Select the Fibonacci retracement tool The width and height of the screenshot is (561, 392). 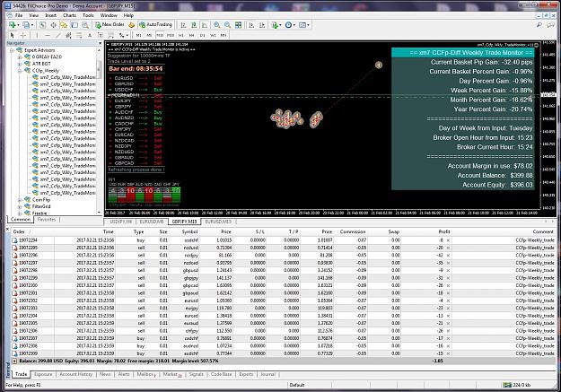click(x=79, y=35)
